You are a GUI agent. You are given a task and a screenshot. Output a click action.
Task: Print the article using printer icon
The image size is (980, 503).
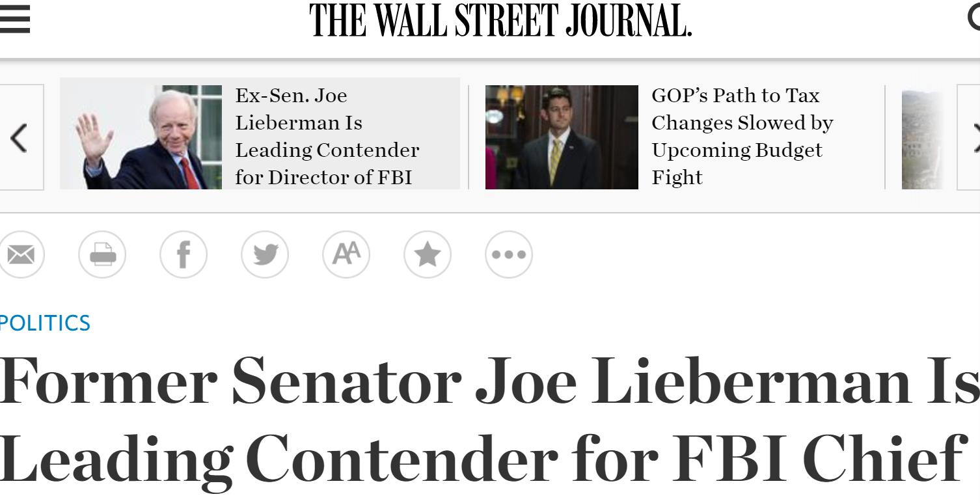pos(102,254)
